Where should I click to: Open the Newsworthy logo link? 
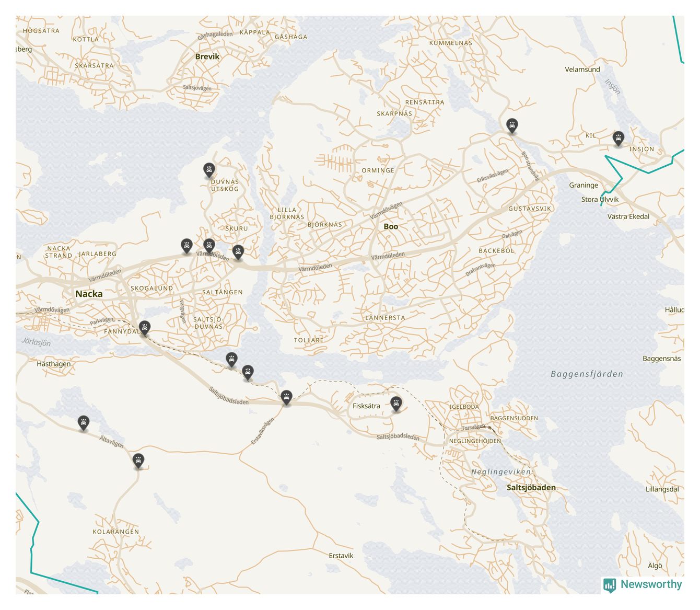coord(643,584)
